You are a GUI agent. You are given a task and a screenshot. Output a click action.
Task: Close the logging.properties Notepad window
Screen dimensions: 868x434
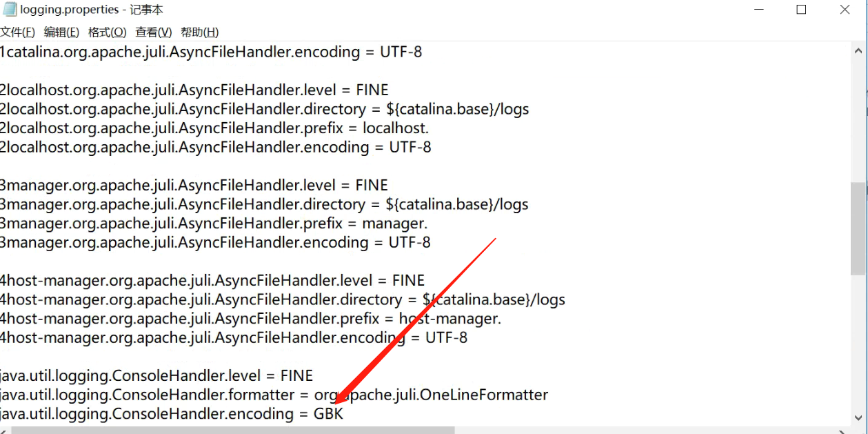(845, 10)
